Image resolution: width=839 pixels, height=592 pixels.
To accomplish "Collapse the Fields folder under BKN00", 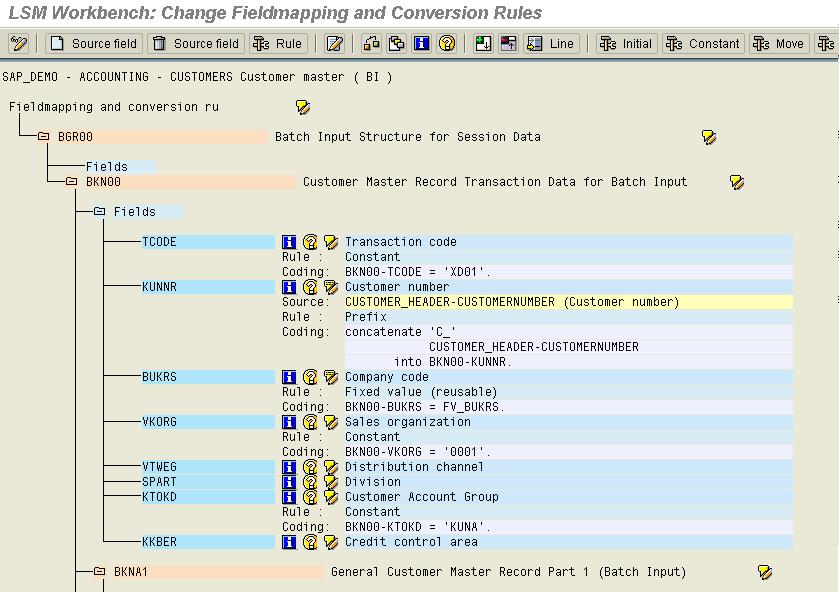I will [x=100, y=212].
